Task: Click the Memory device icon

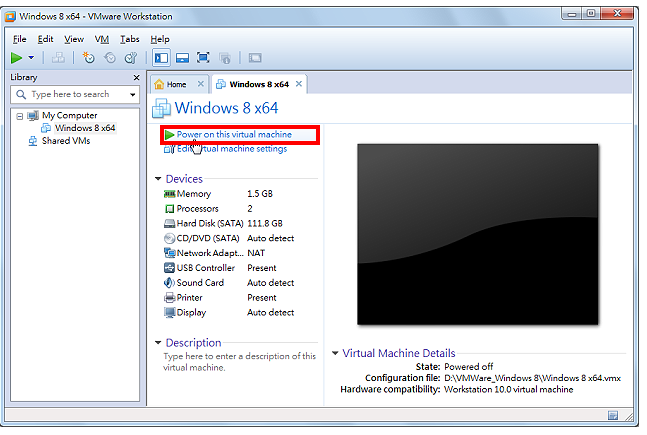Action: (170, 194)
